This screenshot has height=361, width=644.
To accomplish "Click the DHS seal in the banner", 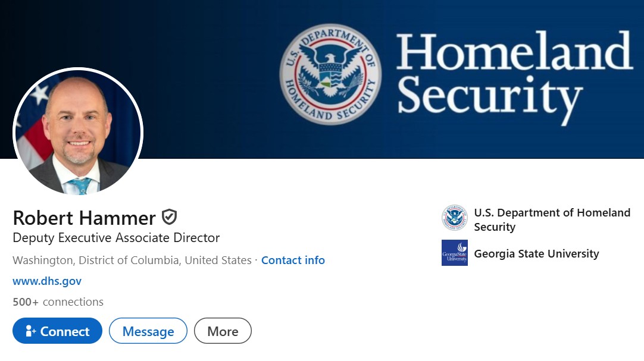I will click(330, 74).
